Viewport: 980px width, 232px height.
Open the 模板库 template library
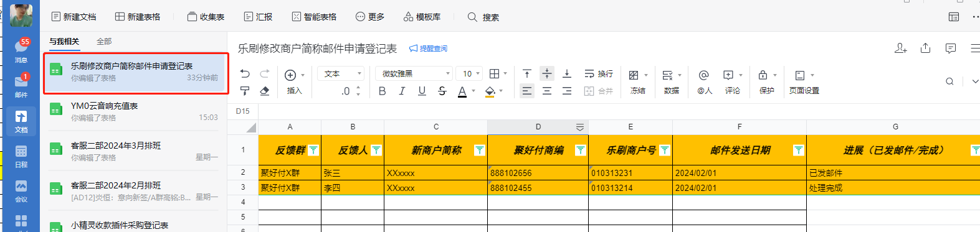click(422, 17)
